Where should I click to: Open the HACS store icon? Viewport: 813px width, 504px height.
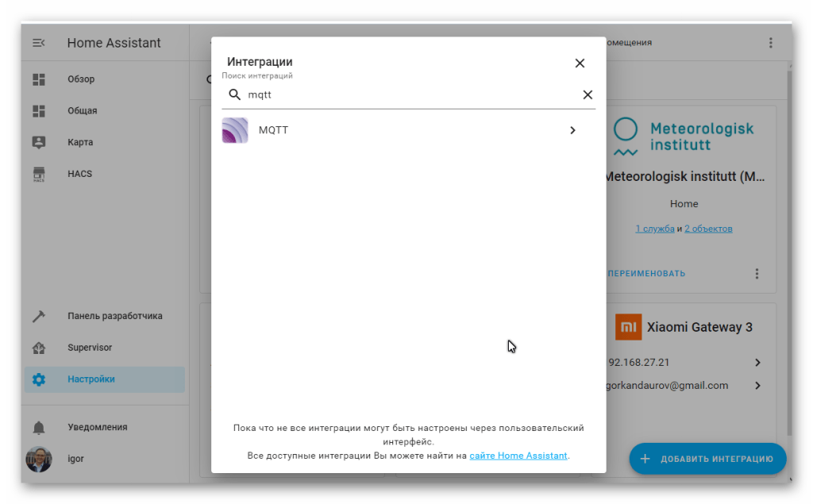38,174
